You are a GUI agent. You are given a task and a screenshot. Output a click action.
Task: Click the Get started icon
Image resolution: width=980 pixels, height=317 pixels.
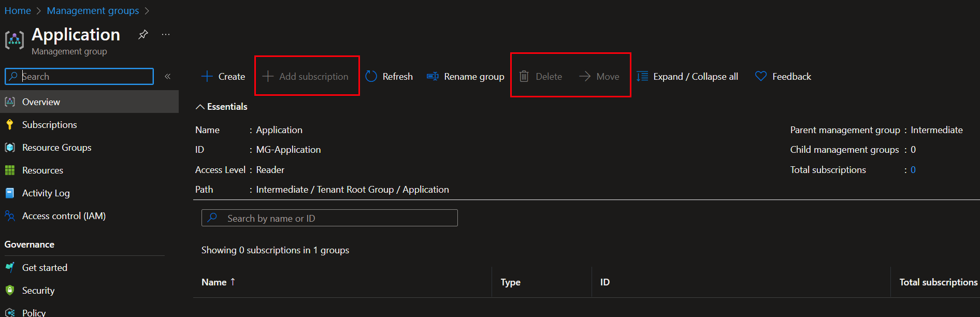click(x=10, y=267)
